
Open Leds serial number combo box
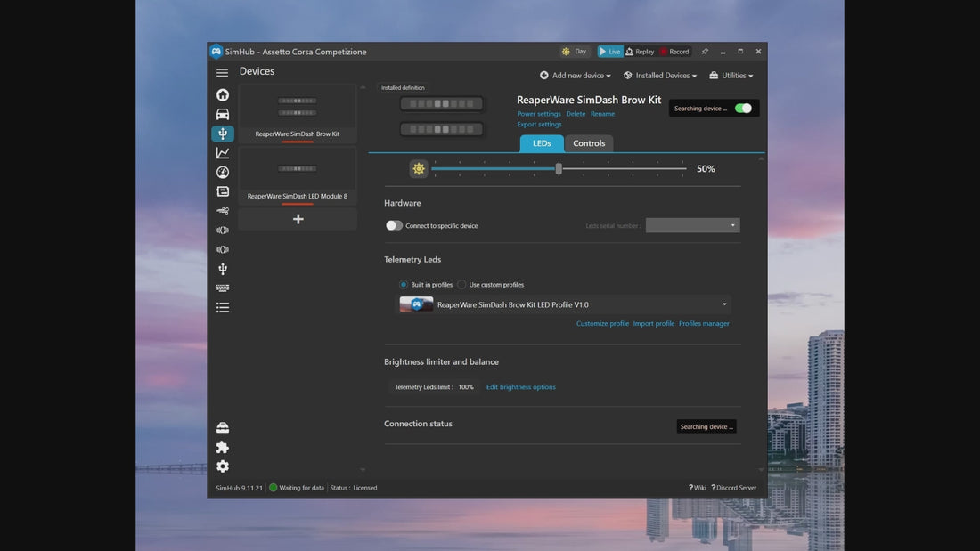pyautogui.click(x=692, y=225)
